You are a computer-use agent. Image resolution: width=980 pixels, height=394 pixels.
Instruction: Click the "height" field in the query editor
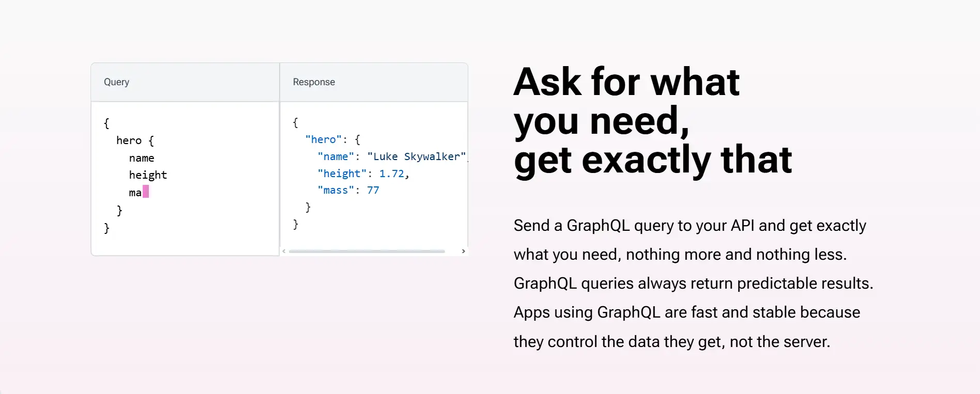click(x=148, y=175)
